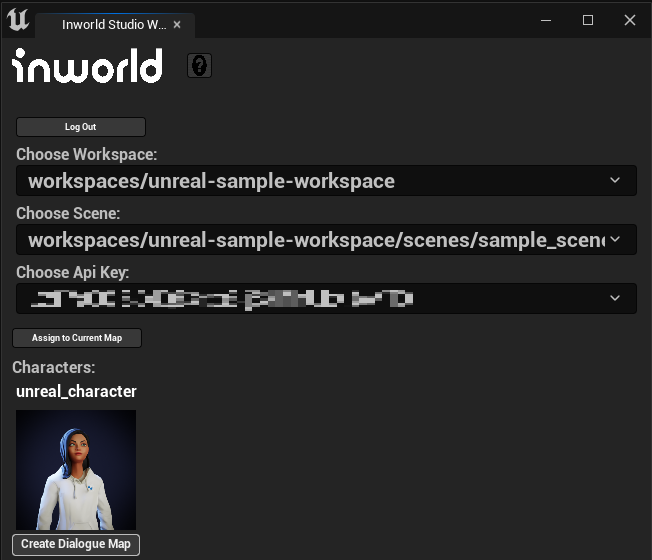Click Assign to Current Map button

(x=77, y=338)
